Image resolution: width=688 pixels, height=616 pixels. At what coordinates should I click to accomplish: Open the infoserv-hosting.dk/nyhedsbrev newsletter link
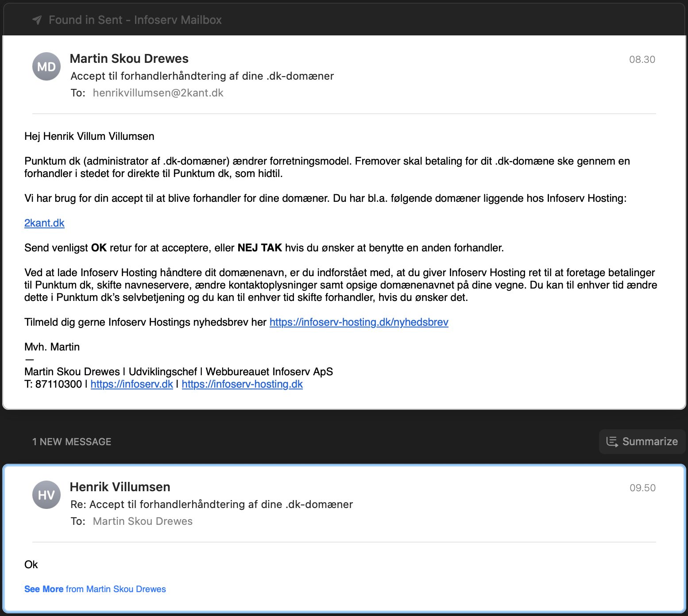point(359,322)
